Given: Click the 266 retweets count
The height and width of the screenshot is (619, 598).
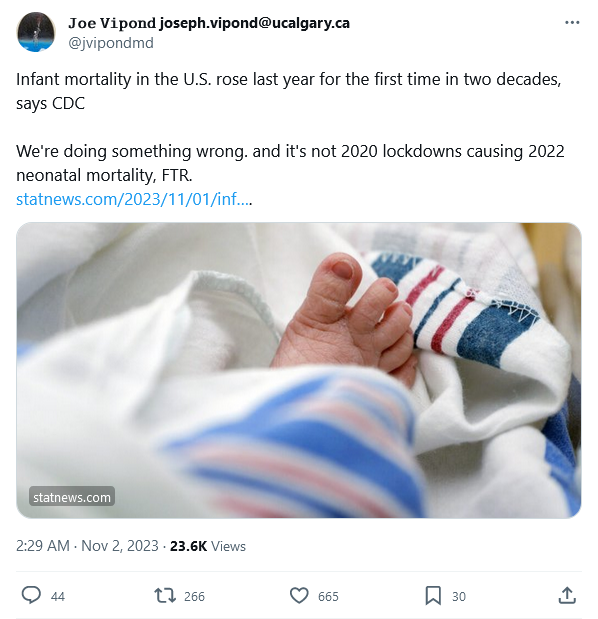Looking at the screenshot, I should (194, 596).
